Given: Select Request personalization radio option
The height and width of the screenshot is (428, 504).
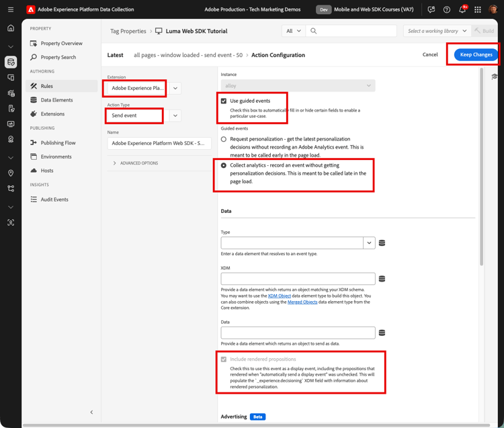Looking at the screenshot, I should pyautogui.click(x=224, y=139).
